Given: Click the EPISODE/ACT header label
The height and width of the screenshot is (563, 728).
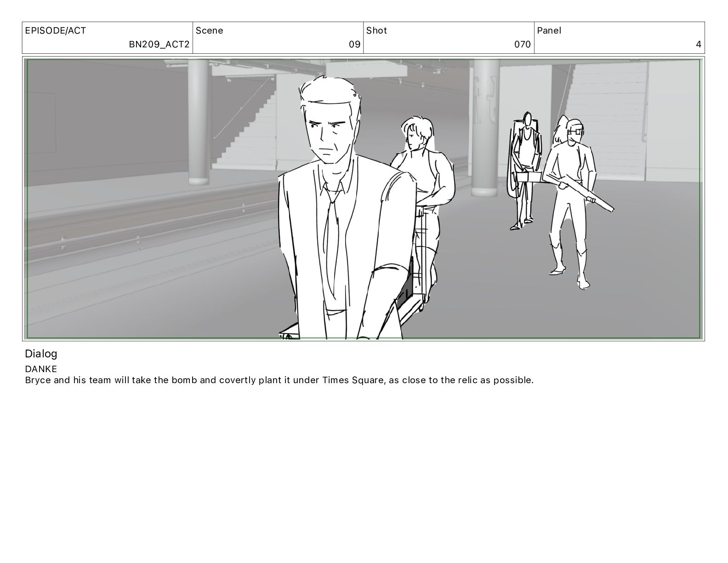Looking at the screenshot, I should click(x=55, y=31).
